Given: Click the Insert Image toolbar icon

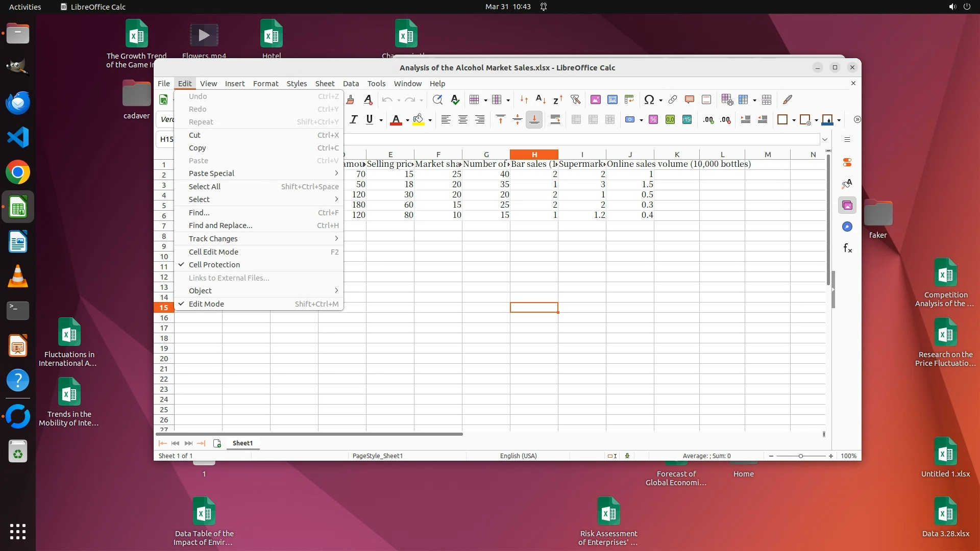Looking at the screenshot, I should [595, 100].
